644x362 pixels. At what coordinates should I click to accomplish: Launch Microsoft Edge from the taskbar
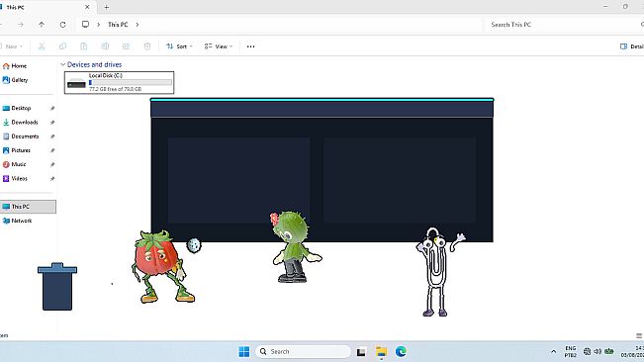point(401,352)
